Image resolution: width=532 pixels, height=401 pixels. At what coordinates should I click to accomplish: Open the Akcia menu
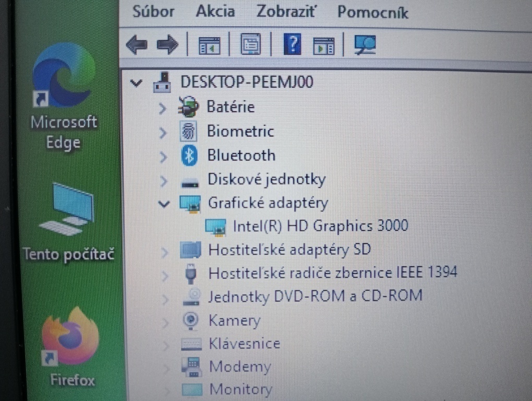click(x=215, y=12)
